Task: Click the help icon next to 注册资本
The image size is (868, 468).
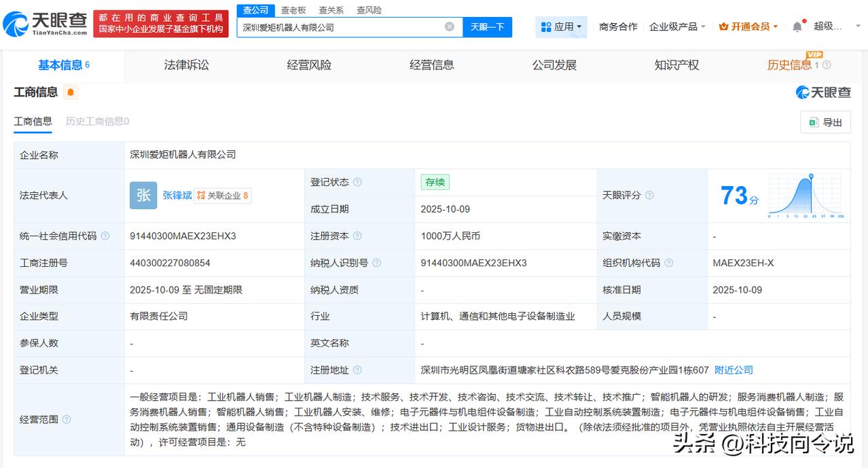Action: point(357,236)
